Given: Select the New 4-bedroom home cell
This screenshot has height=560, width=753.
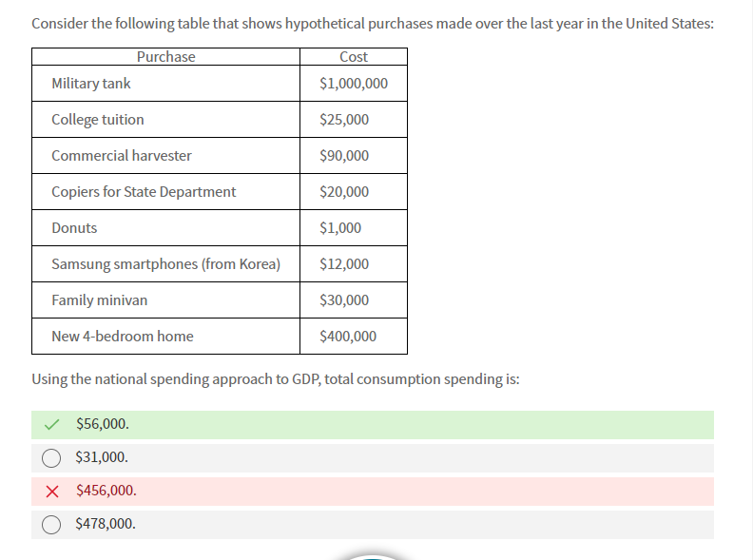Looking at the screenshot, I should tap(122, 337).
